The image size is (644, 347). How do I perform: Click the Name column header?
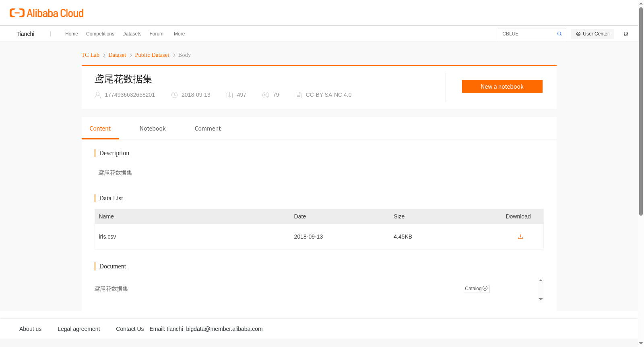point(106,216)
